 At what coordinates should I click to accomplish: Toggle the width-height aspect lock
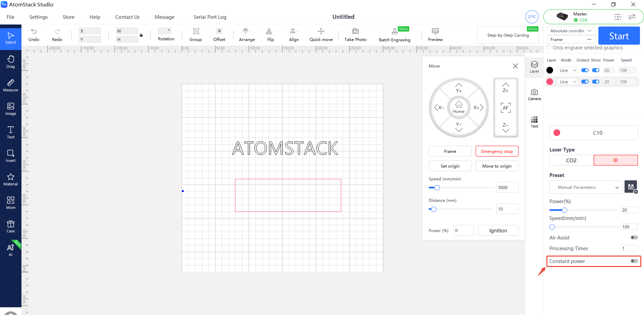pos(141,35)
